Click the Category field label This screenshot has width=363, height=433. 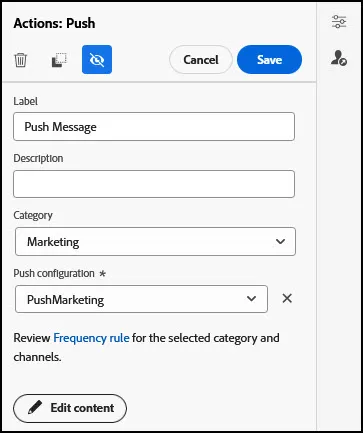[x=33, y=216]
